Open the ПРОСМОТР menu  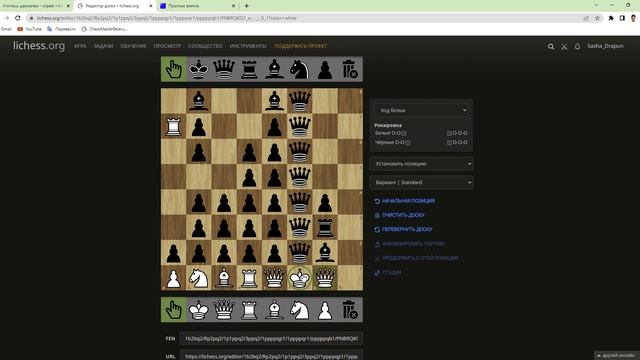click(167, 46)
